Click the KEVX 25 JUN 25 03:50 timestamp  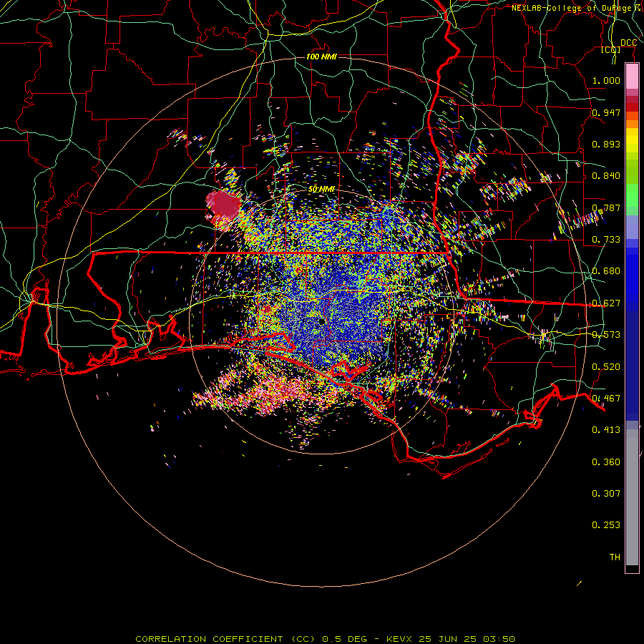point(451,639)
